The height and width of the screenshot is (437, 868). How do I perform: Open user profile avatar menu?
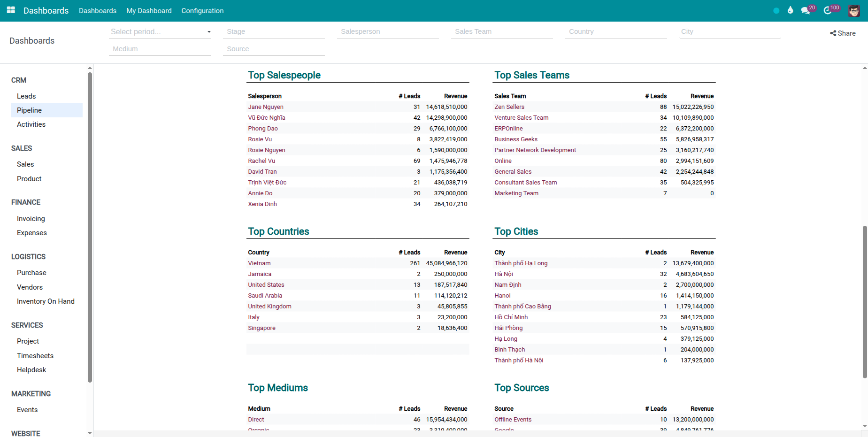pos(853,11)
